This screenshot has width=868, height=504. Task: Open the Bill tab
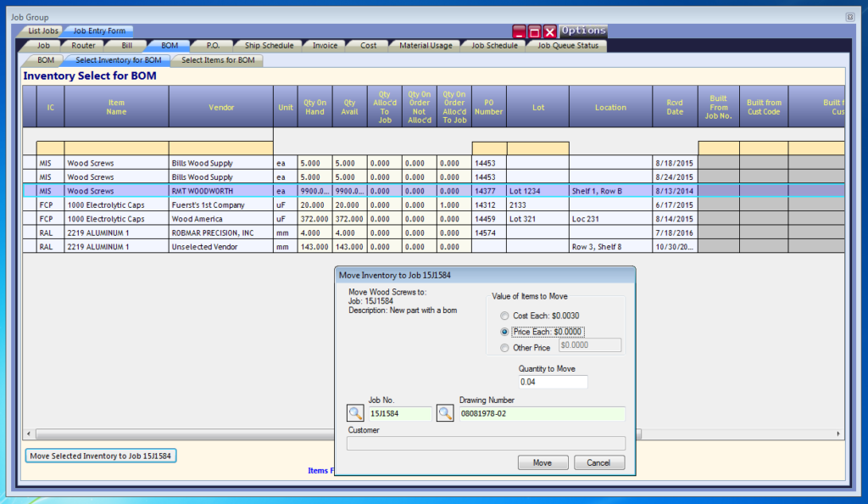pos(127,46)
